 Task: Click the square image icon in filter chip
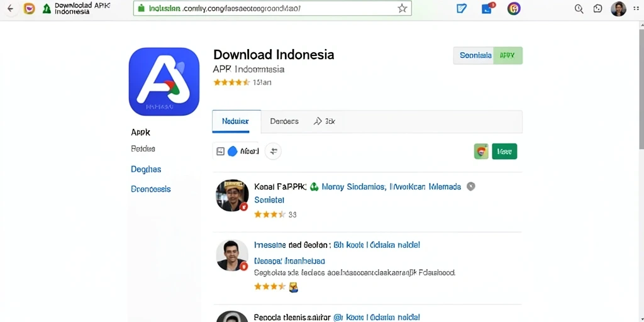[221, 152]
